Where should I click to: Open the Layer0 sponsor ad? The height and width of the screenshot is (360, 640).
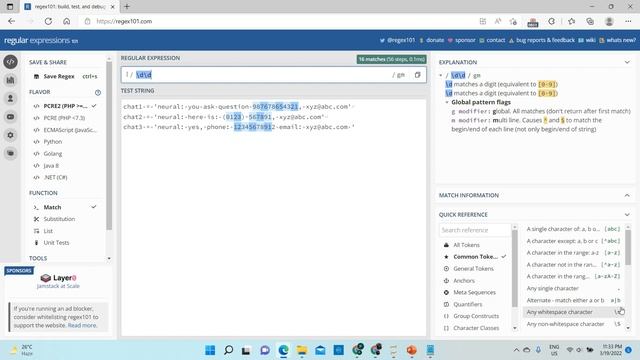(58, 281)
